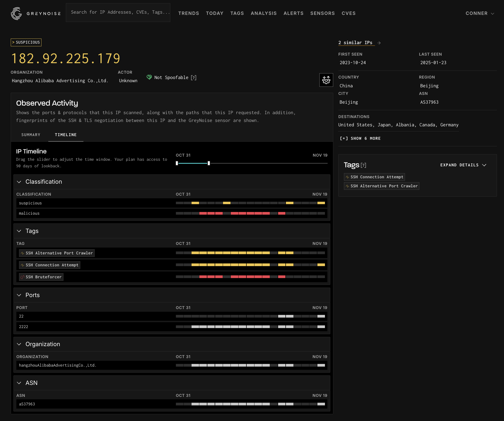Image resolution: width=504 pixels, height=421 pixels.
Task: Open the Not Spoofable help [?] icon
Action: (194, 78)
